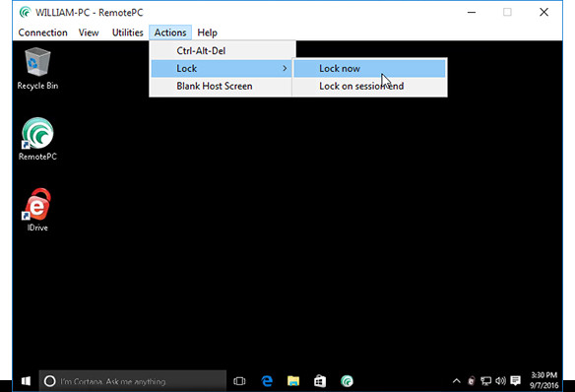Open RemotePC from remote taskbar
This screenshot has height=392, width=575.
347,381
